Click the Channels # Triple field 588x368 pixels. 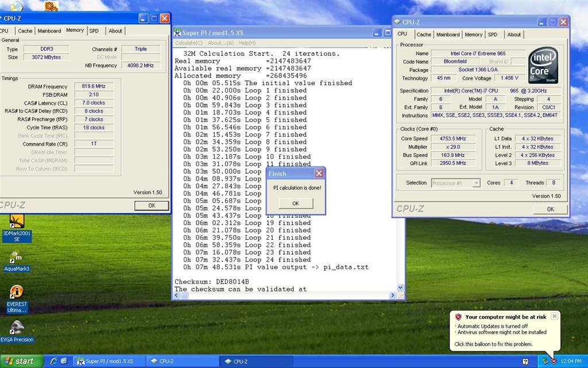(141, 49)
